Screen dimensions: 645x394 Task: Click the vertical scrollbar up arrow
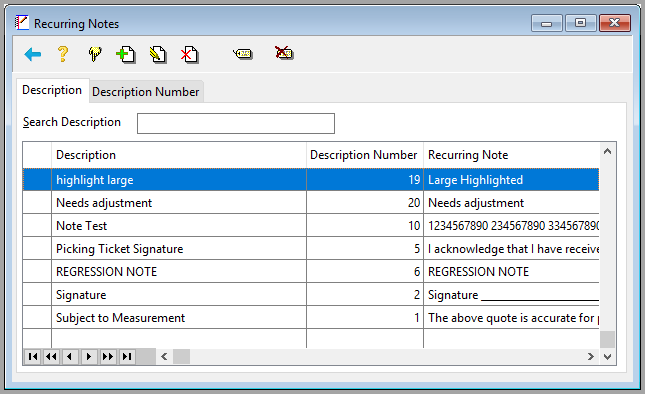click(x=608, y=152)
